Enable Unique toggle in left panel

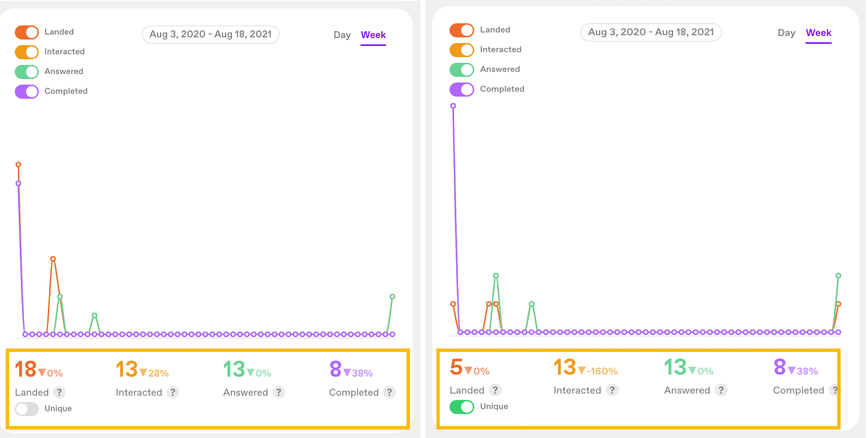tap(27, 409)
